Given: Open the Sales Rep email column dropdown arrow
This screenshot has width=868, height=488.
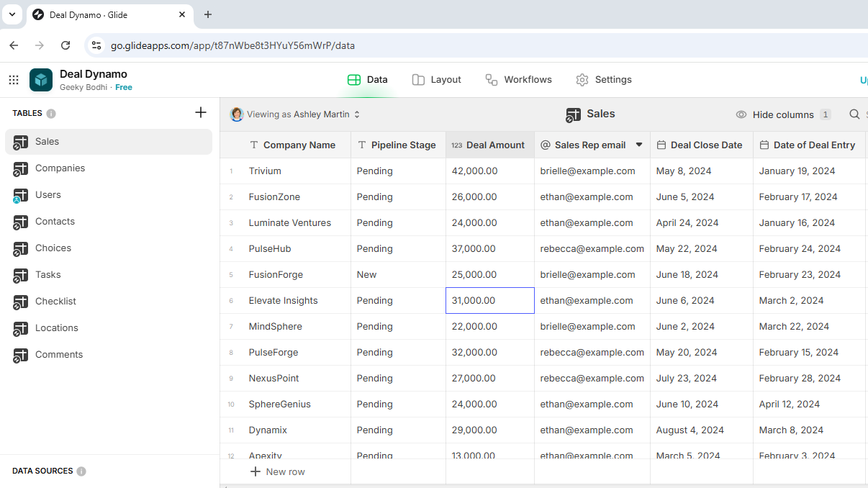Looking at the screenshot, I should click(638, 145).
